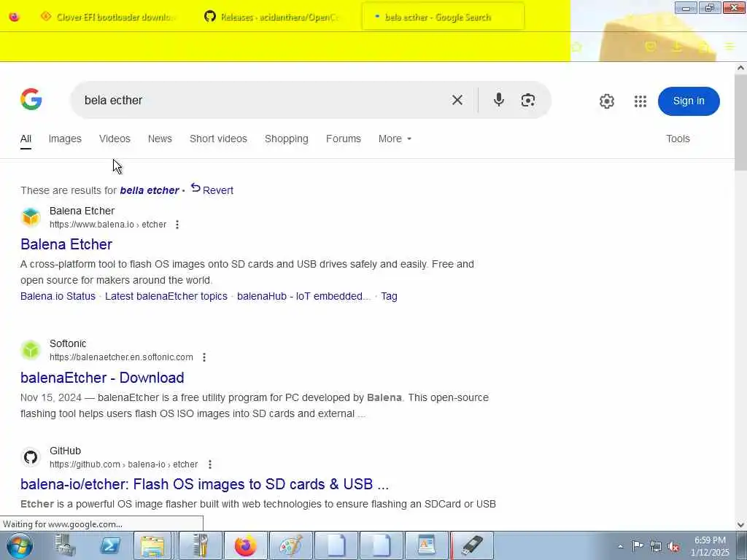Open the first blank document taskbar button
The height and width of the screenshot is (560, 747).
click(x=336, y=545)
